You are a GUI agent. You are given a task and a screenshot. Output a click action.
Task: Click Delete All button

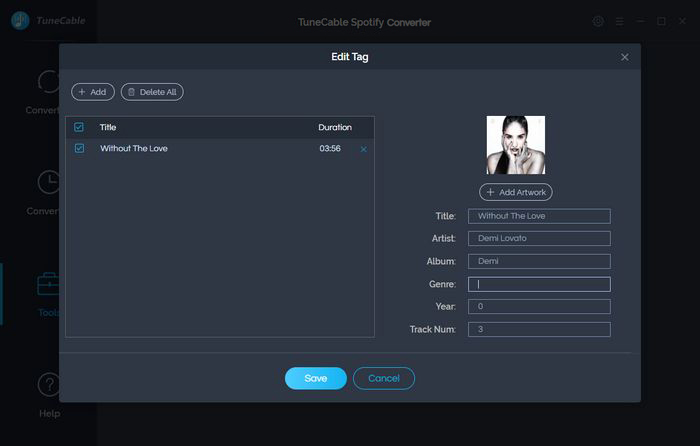point(152,92)
